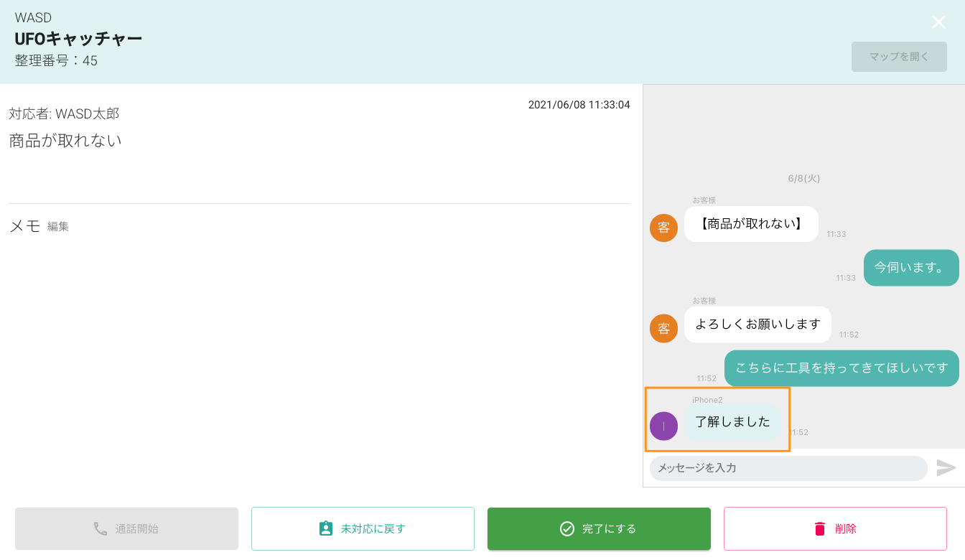Select the 了解しました chat bubble

tap(732, 422)
